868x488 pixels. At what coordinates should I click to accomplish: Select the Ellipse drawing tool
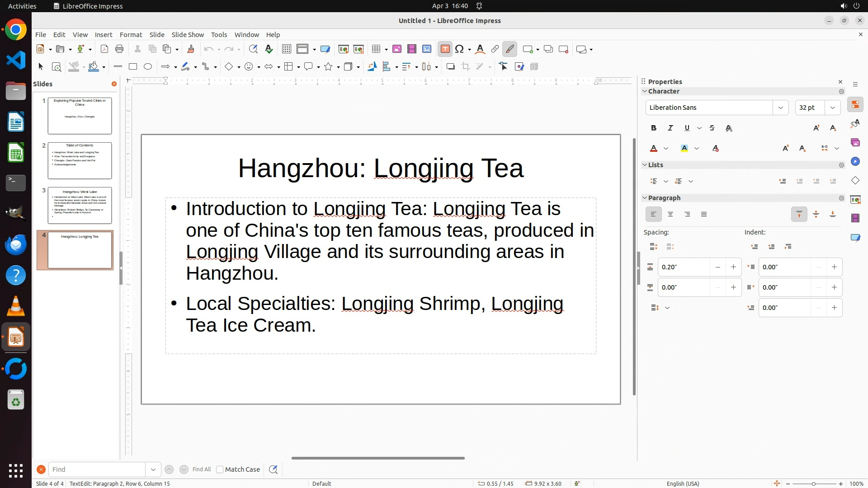pos(148,67)
